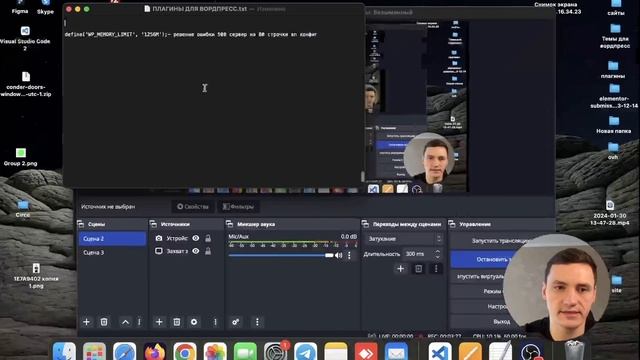The width and height of the screenshot is (640, 360).
Task: Click the duration 300 ms input field
Action: (418, 254)
